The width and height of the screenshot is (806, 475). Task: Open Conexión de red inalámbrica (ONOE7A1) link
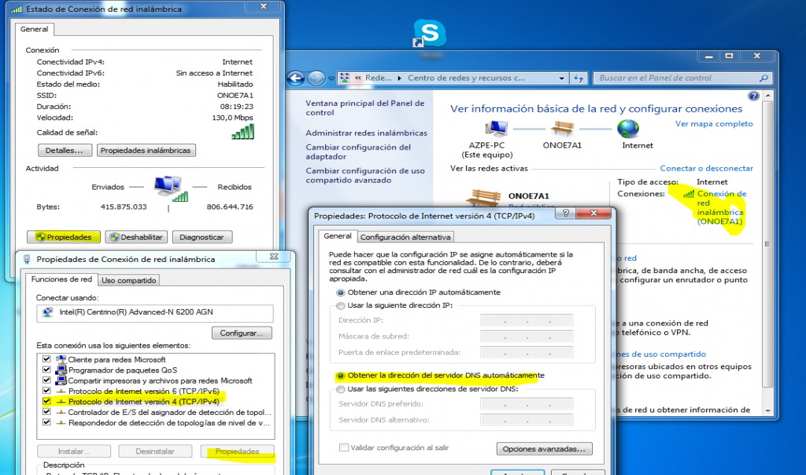(x=721, y=208)
